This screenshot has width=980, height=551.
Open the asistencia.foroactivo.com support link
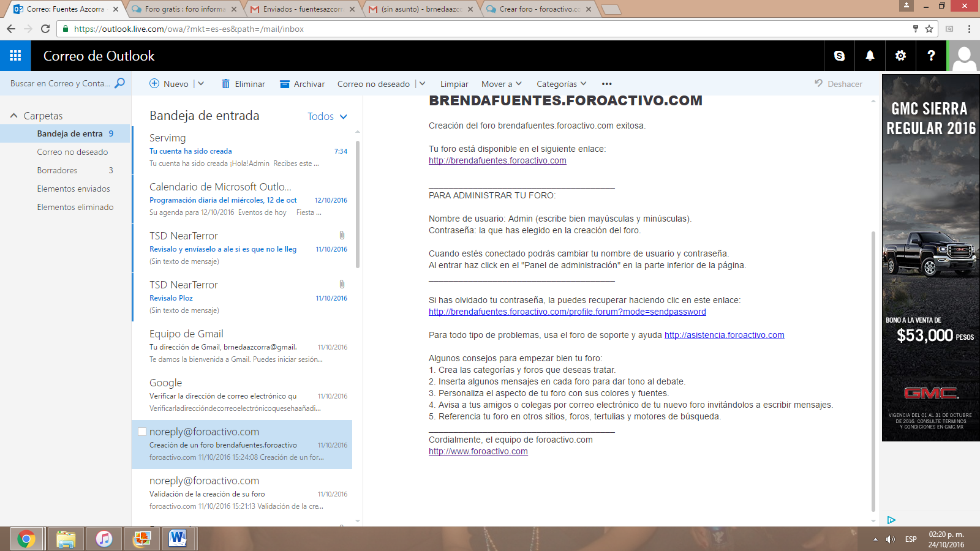pyautogui.click(x=725, y=335)
